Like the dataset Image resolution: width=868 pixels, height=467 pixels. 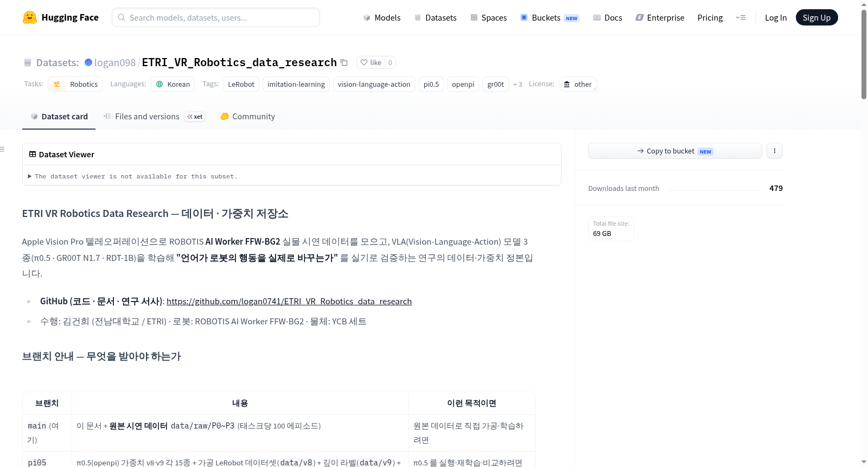click(x=371, y=62)
